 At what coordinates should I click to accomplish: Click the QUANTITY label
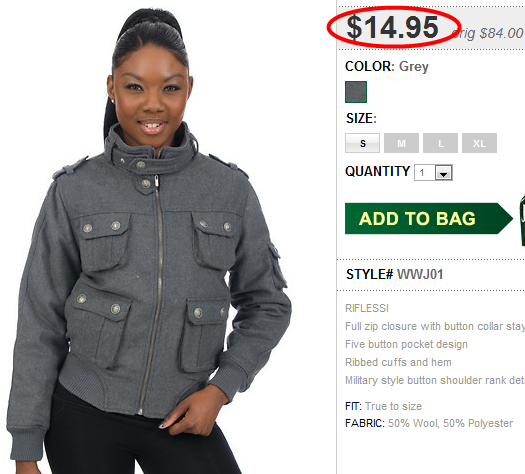coord(377,171)
